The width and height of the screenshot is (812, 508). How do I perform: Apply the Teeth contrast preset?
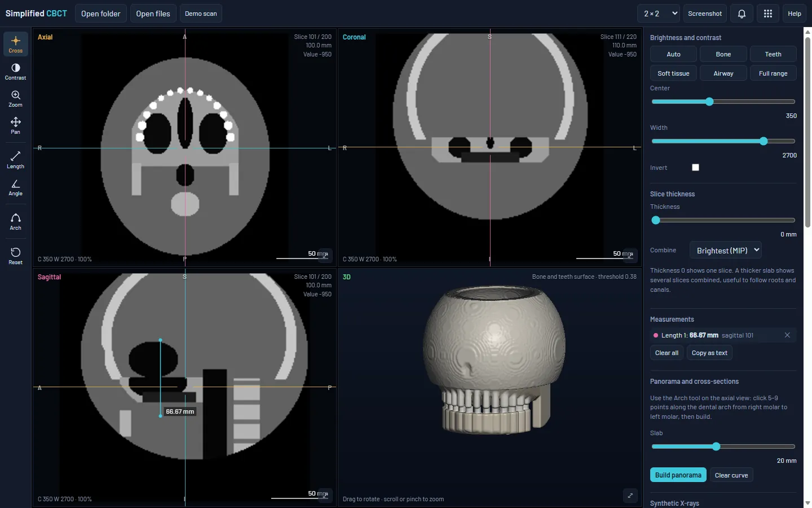point(773,54)
